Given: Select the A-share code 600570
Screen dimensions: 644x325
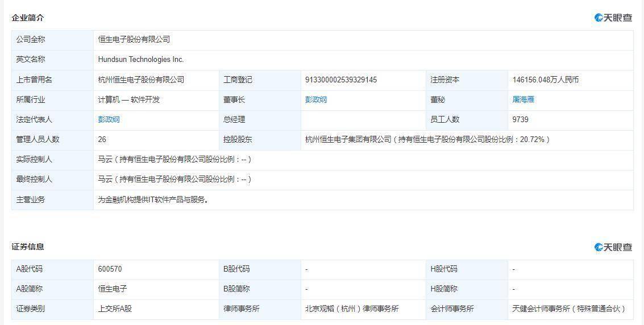Looking at the screenshot, I should coord(110,269).
